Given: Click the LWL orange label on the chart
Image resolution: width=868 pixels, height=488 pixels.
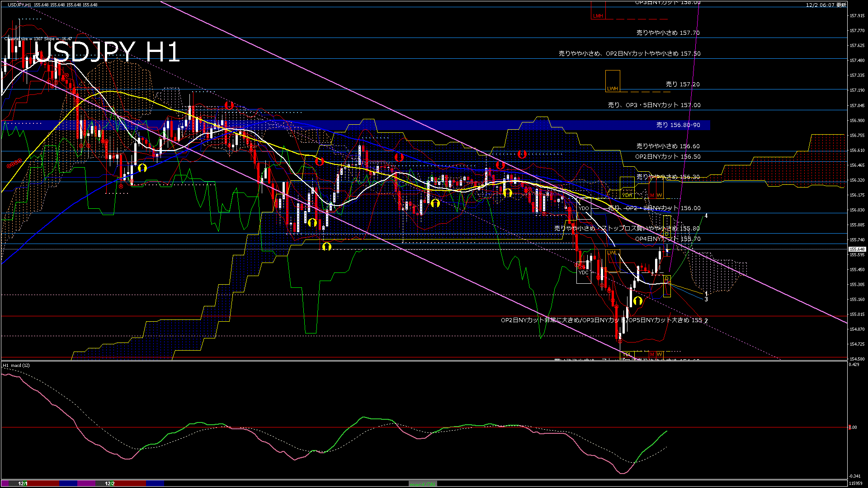Looking at the screenshot, I should coord(612,253).
